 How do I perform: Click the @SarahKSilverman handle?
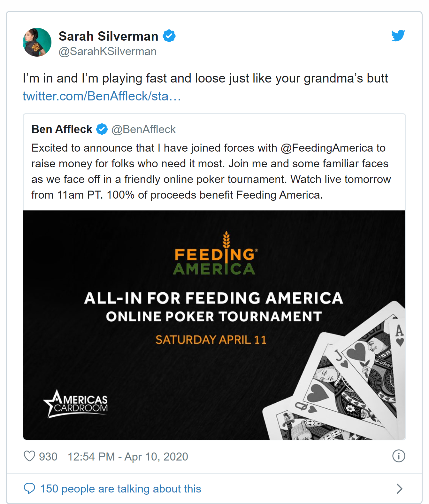click(108, 51)
